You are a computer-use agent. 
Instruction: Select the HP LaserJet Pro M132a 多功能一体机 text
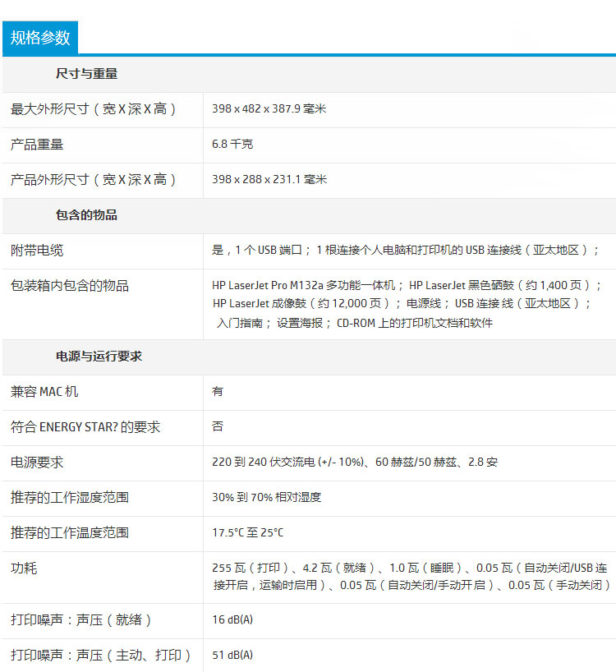tap(303, 285)
